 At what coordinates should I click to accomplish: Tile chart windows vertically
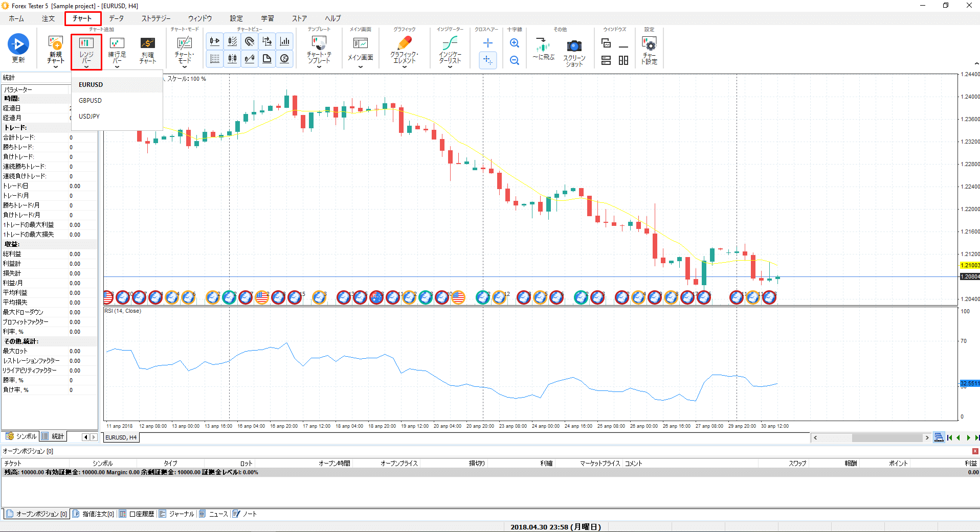(x=623, y=61)
